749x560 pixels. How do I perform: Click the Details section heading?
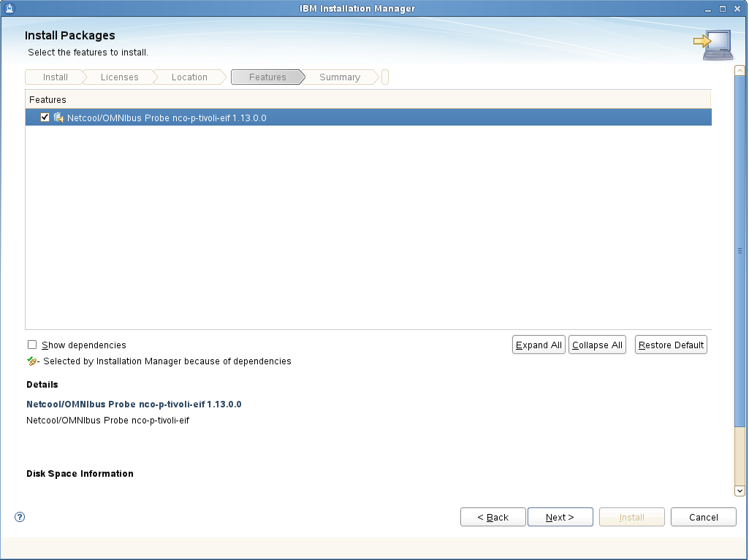[42, 385]
